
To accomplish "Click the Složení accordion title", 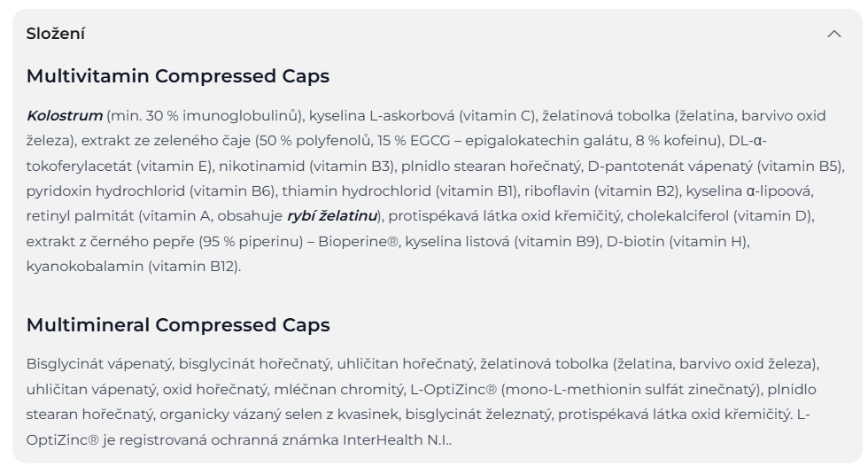I will (56, 34).
